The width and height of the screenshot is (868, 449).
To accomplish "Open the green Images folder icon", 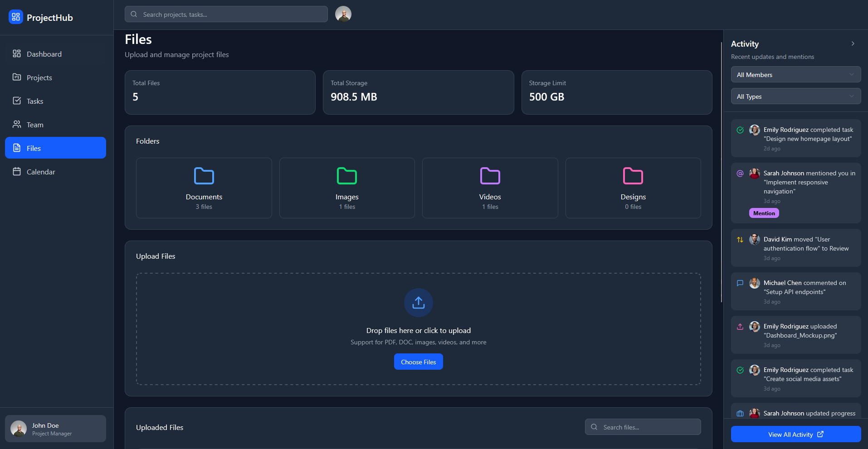I will (347, 176).
